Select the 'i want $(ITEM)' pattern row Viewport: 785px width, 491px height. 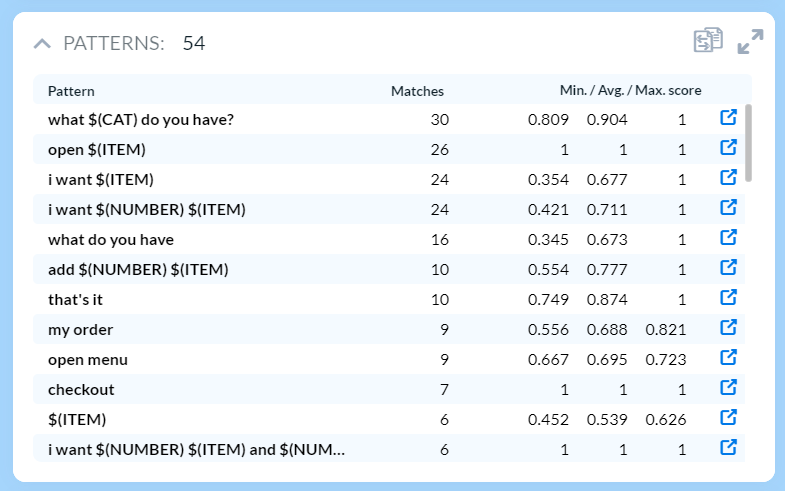[100, 179]
